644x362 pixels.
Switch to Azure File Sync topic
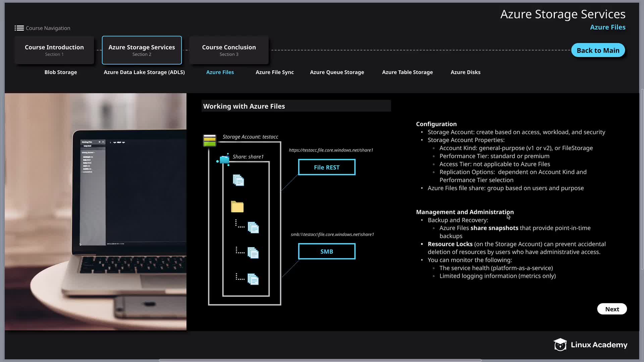click(x=274, y=72)
